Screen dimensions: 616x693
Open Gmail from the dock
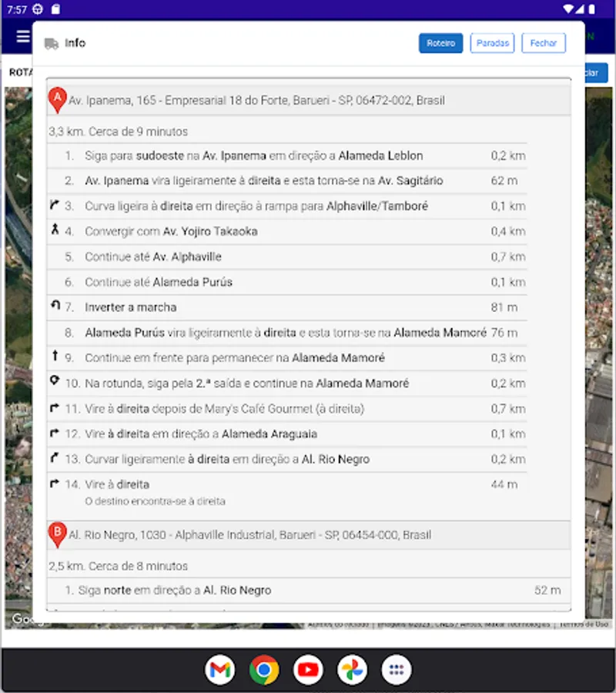tap(219, 670)
